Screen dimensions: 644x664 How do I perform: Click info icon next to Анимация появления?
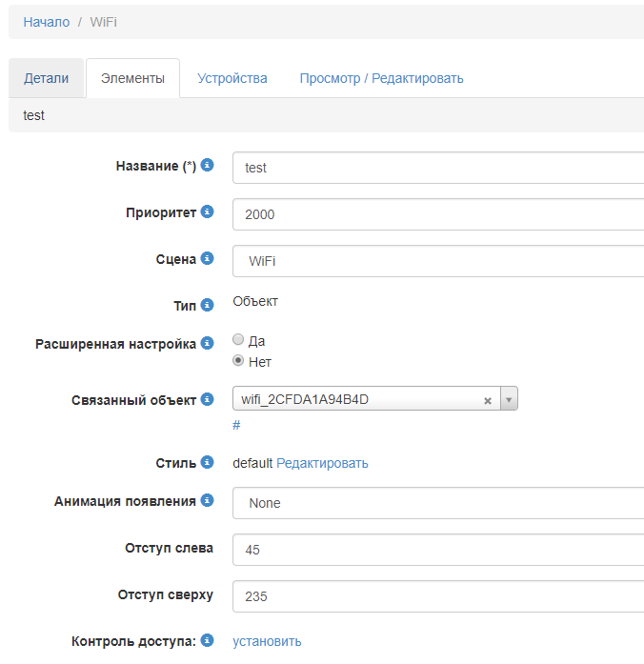pos(208,500)
